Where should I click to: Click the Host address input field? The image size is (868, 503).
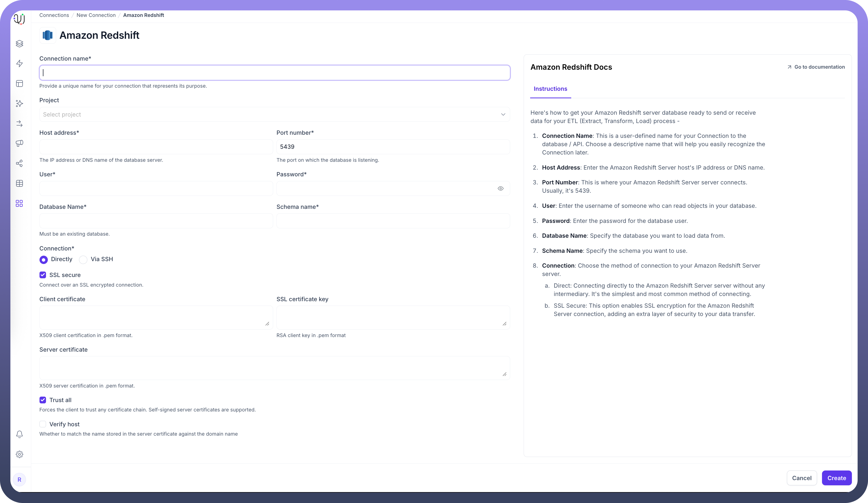click(156, 147)
